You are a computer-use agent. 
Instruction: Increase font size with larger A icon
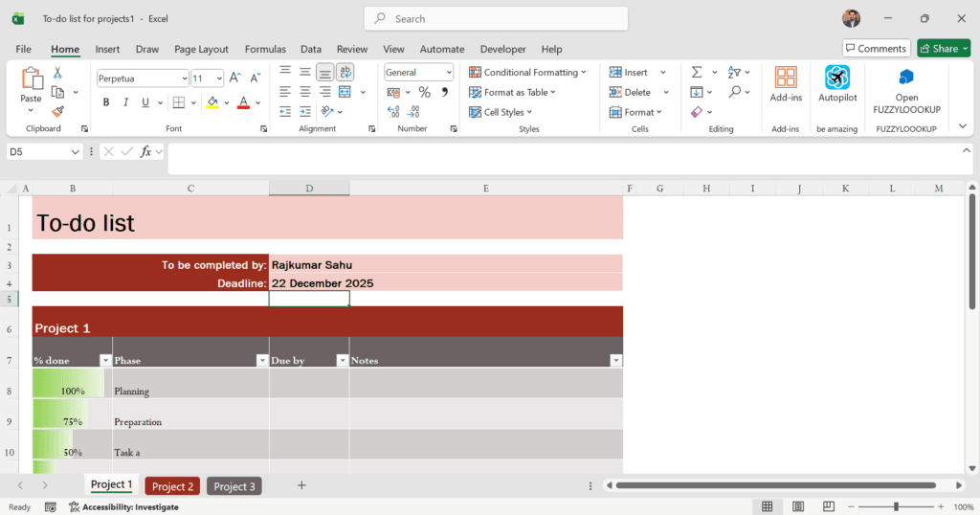click(234, 78)
